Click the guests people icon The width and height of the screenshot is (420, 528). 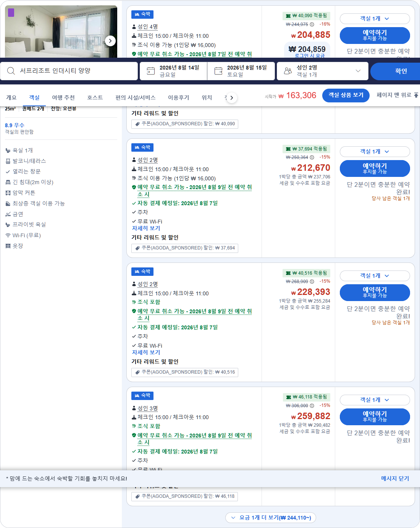tap(288, 71)
